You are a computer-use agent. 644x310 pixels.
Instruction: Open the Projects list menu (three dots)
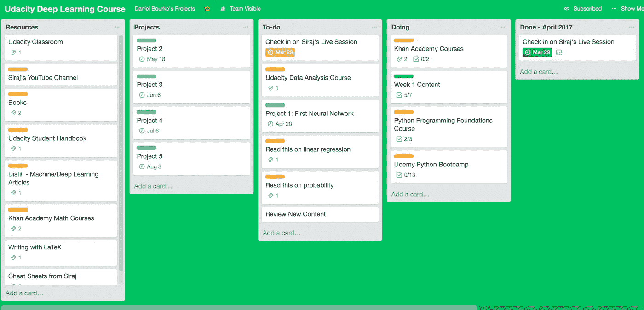pyautogui.click(x=246, y=27)
